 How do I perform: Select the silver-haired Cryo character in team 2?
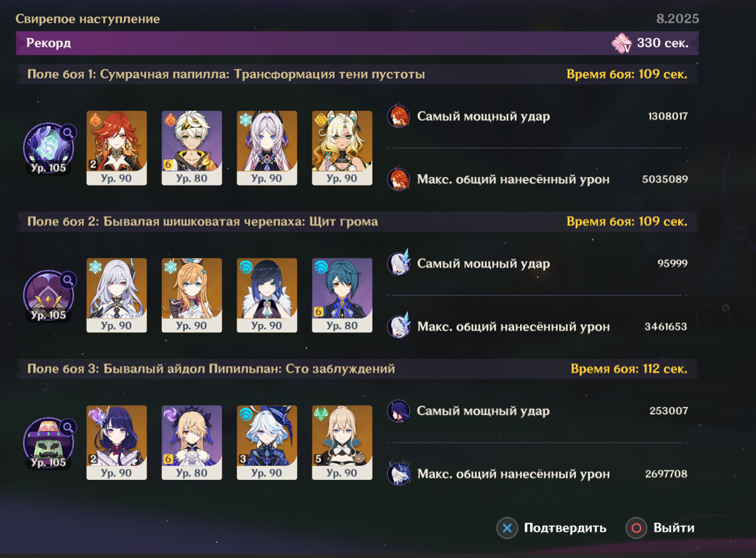click(116, 295)
